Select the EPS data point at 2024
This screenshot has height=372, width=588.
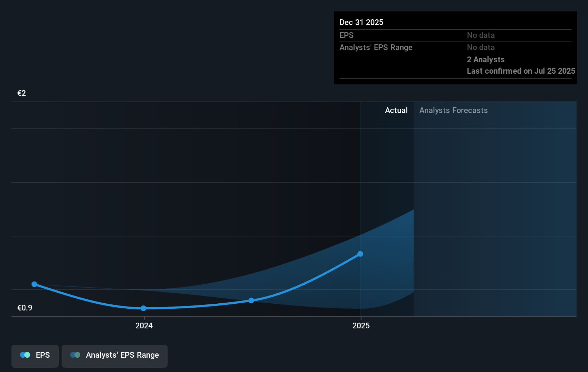tap(143, 308)
